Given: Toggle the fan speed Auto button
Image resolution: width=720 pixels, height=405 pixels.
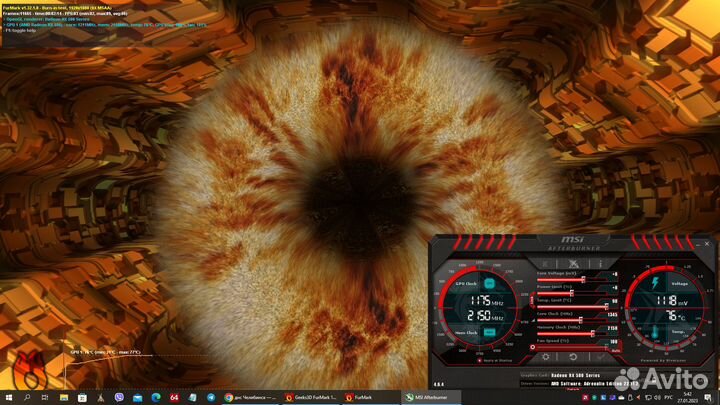Looking at the screenshot, I should (x=616, y=350).
